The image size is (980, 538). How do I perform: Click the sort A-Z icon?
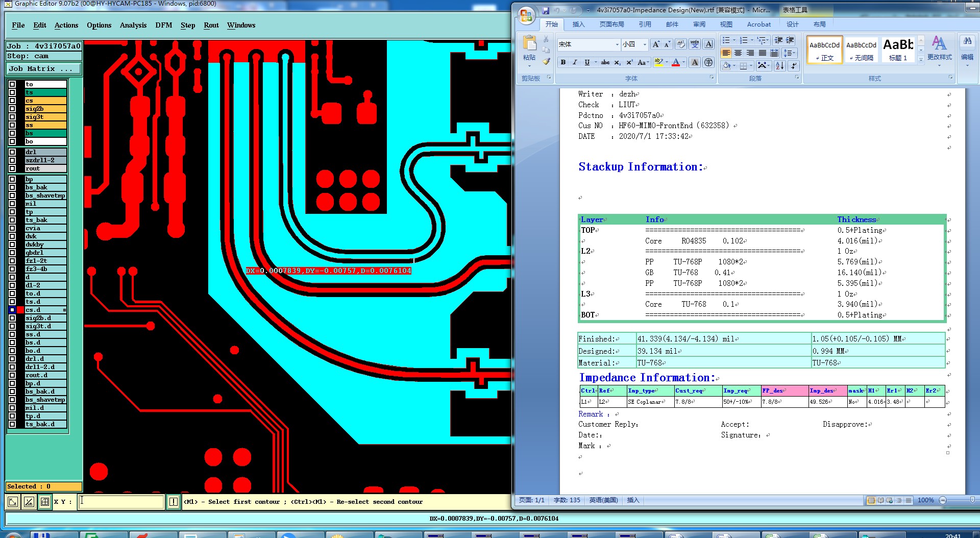coord(779,65)
